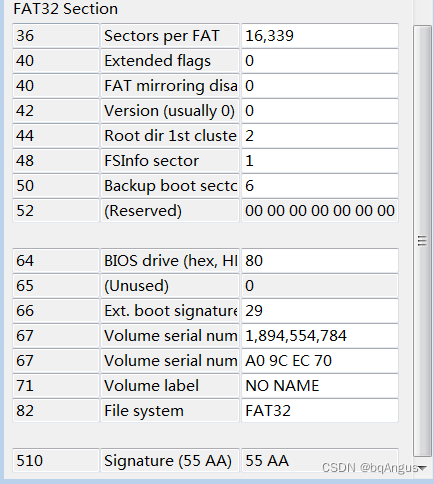Click the FAT mirroring disabled value field
The height and width of the screenshot is (484, 434).
coord(320,86)
